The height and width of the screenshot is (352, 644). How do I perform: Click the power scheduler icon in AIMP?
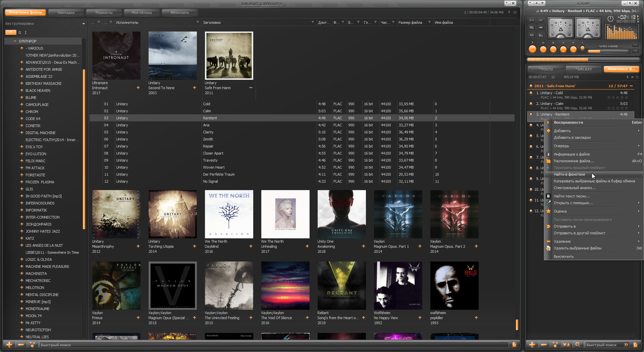(610, 19)
